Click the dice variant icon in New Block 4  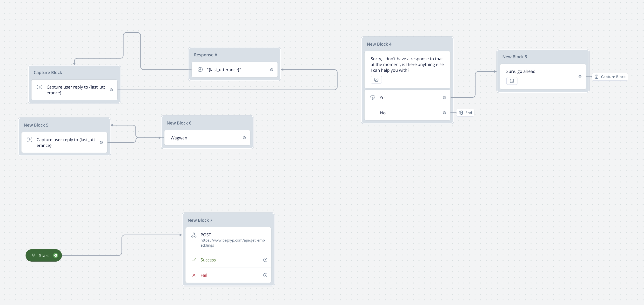pos(376,80)
